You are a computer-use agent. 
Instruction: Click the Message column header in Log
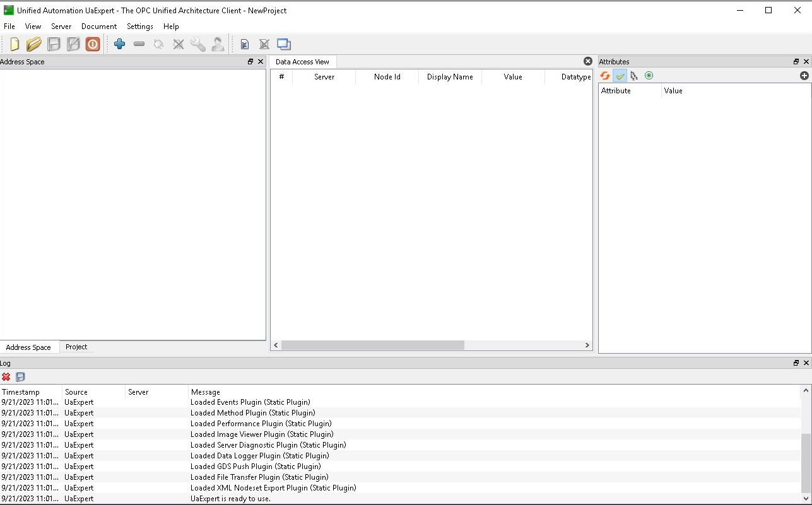coord(495,392)
